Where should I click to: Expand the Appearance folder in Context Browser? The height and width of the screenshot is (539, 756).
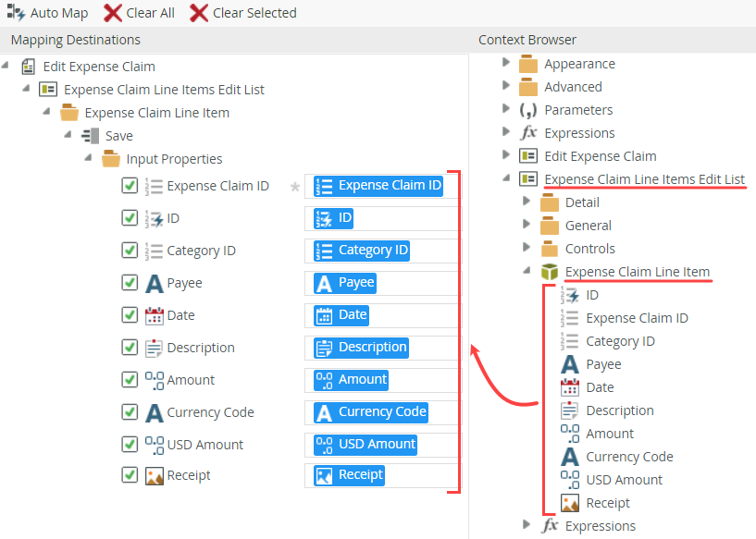click(506, 62)
